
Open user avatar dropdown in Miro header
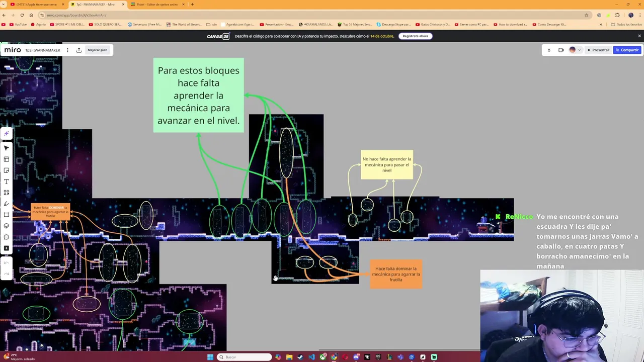click(x=575, y=50)
